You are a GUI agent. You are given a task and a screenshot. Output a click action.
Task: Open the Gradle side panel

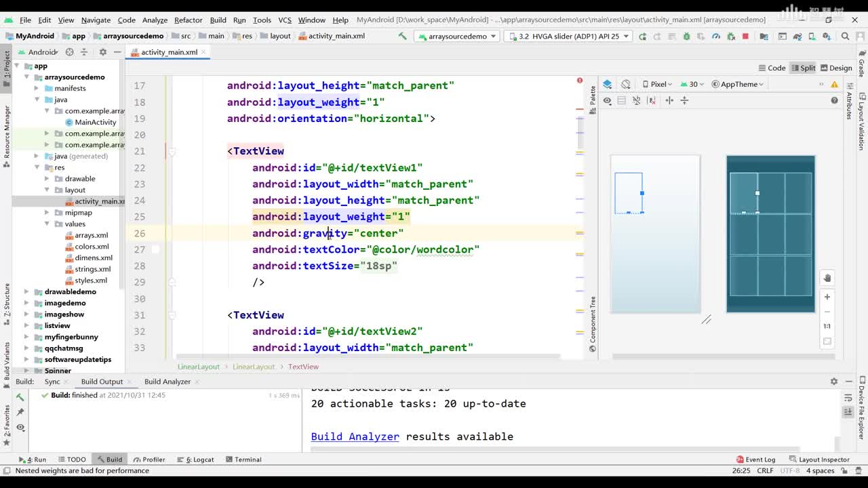[862, 64]
